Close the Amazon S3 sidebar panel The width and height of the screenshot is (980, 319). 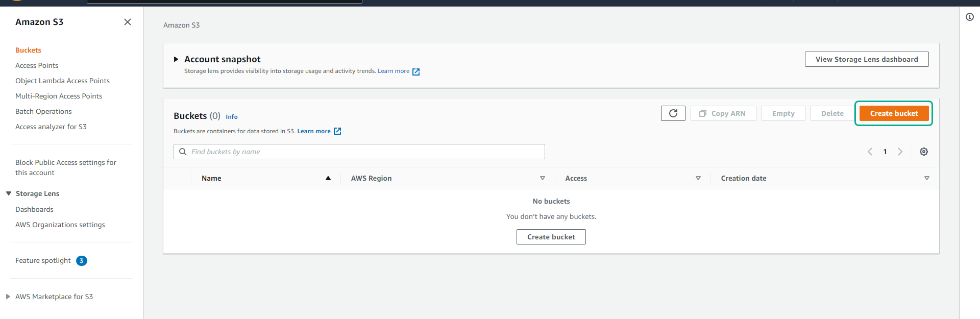click(x=128, y=22)
